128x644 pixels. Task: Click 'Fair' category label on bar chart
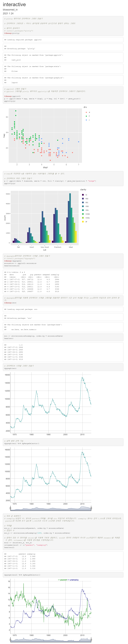(x=19, y=247)
